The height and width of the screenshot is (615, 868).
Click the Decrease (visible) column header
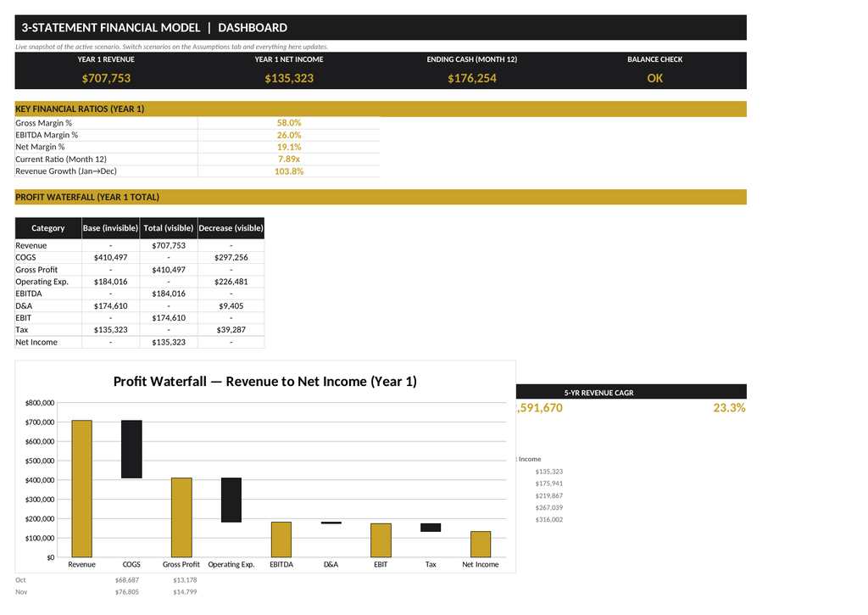[x=231, y=228]
